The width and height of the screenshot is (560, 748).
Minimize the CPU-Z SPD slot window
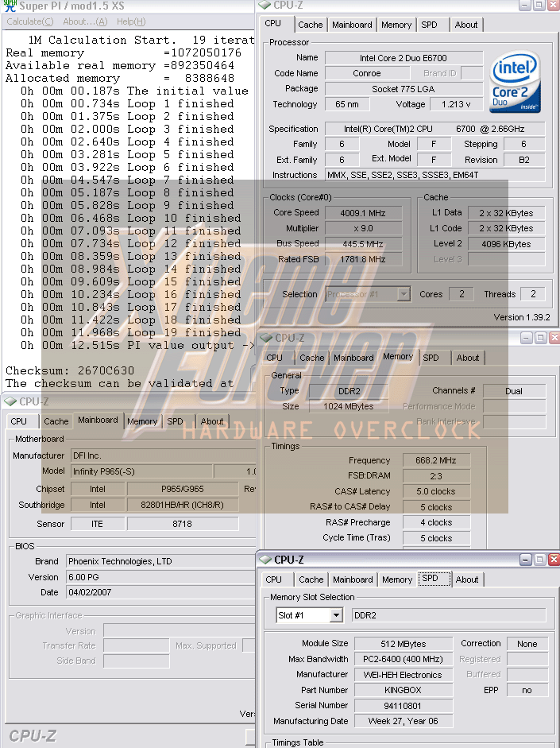[x=526, y=560]
